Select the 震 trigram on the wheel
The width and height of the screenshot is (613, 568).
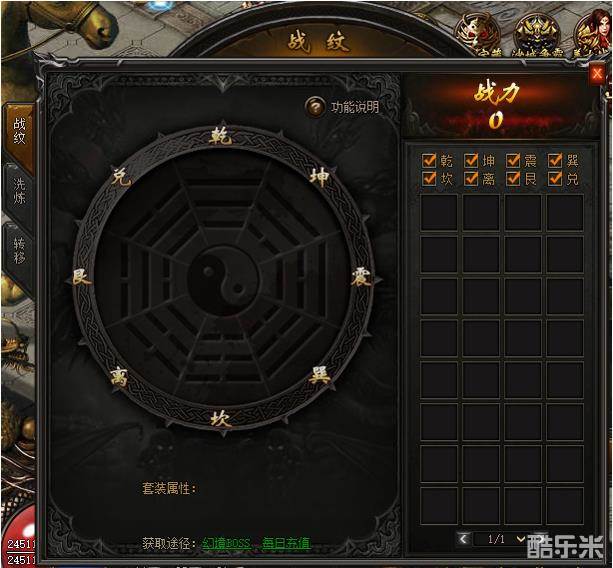(361, 278)
